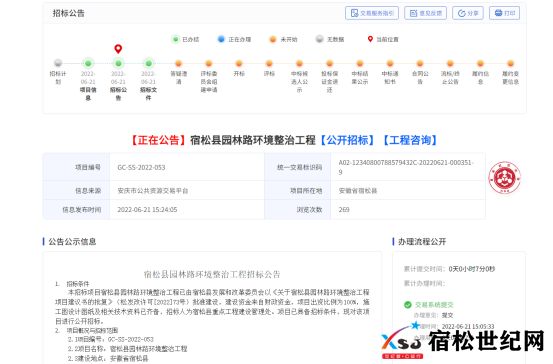Click the 项目编号 label cell
Image resolution: width=553 pixels, height=364 pixels.
pos(77,167)
